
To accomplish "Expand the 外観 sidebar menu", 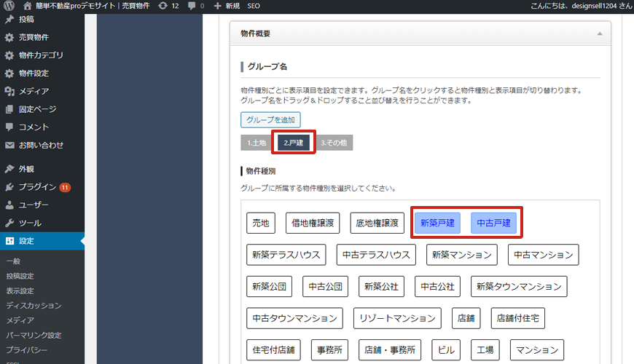I will click(26, 169).
